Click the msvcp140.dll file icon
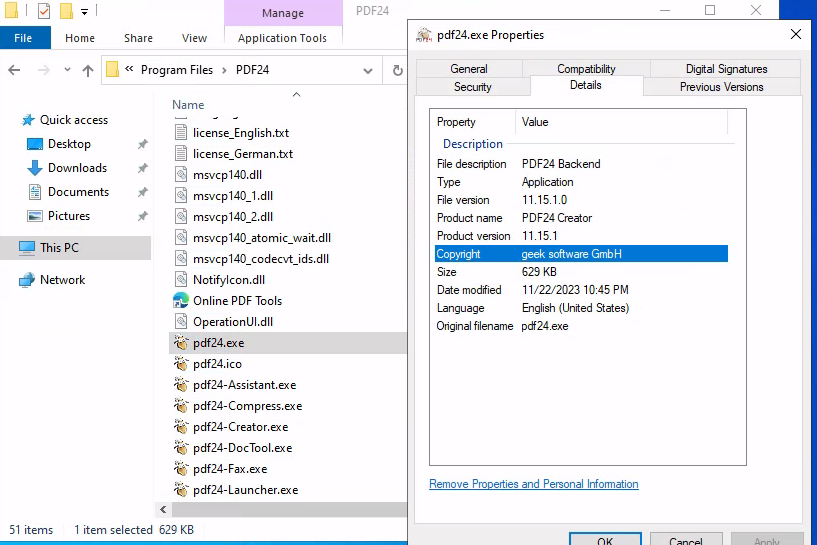Image resolution: width=817 pixels, height=545 pixels. (181, 175)
